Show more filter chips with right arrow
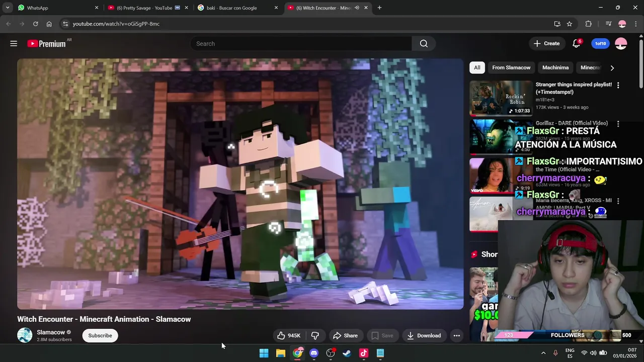644x362 pixels. pos(612,68)
